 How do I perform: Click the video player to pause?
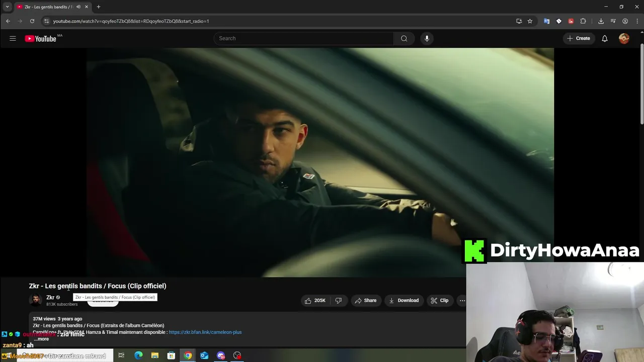(320, 162)
